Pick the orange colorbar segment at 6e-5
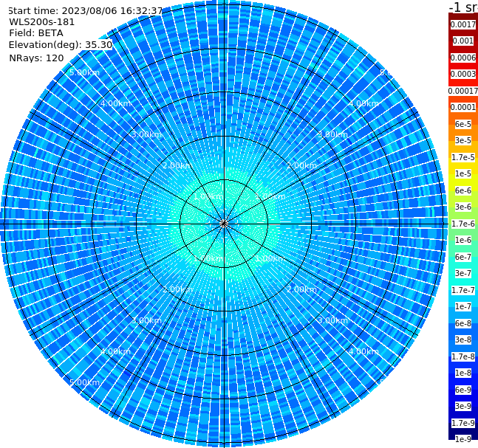478x448 pixels. click(x=463, y=124)
